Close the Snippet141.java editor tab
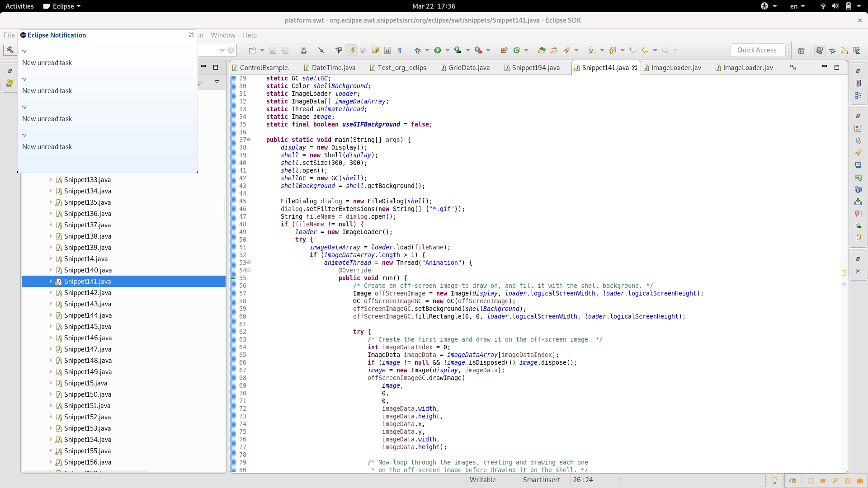Viewport: 868px width, 488px height. 635,68
